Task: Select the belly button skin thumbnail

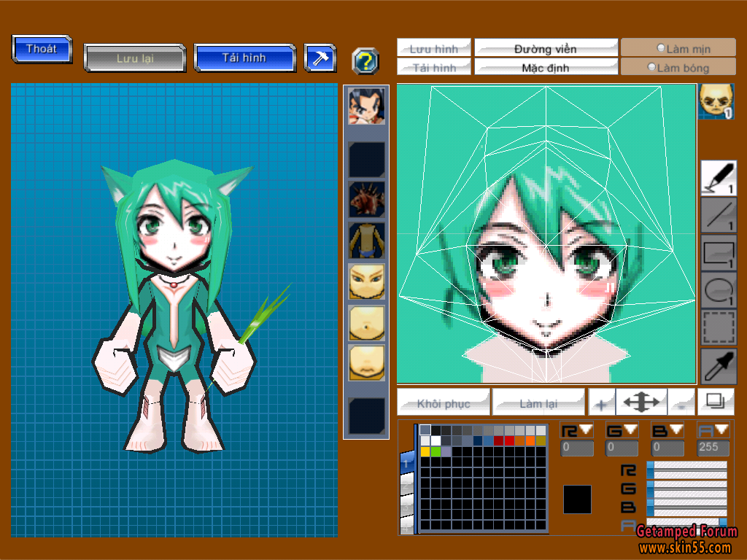Action: click(x=366, y=323)
